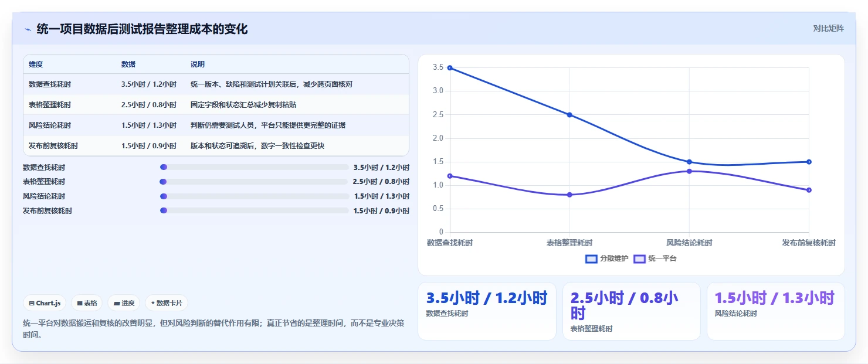The image size is (868, 364).
Task: Click the progress value 2.5小时 / 0.8小时
Action: pos(381,182)
